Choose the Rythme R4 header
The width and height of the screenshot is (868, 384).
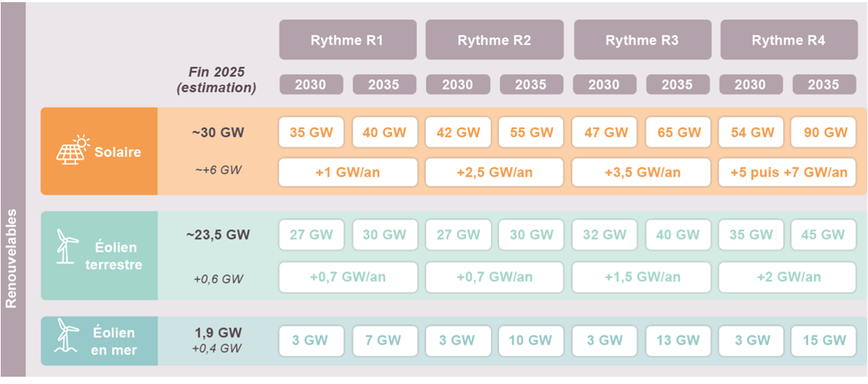coord(788,40)
